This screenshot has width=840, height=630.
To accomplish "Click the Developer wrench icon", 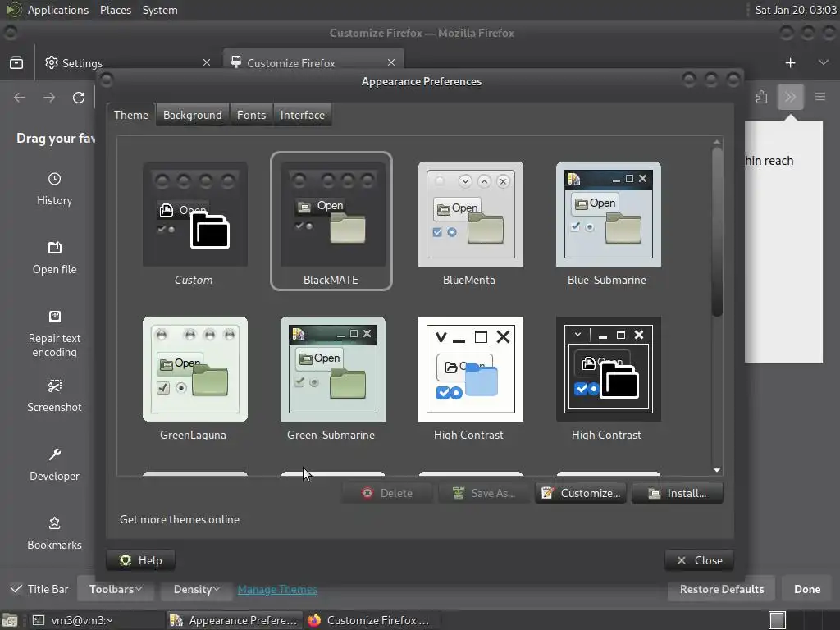I will [x=55, y=454].
